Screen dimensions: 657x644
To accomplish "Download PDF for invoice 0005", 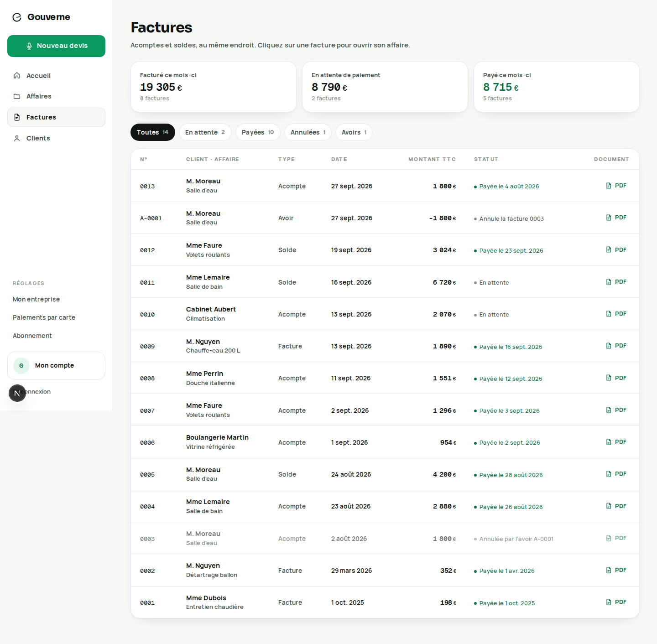I will point(616,474).
